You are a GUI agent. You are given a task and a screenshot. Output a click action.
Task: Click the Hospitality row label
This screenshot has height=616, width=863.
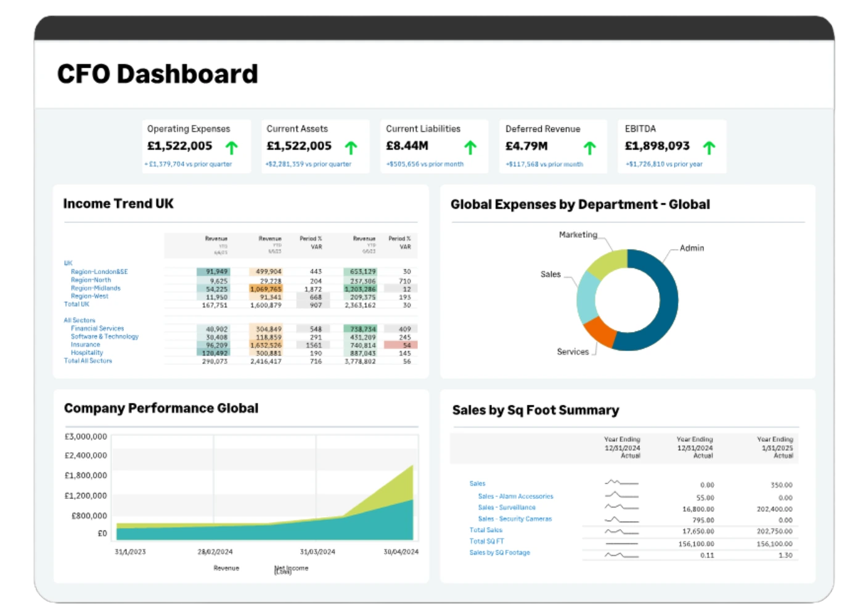click(87, 352)
